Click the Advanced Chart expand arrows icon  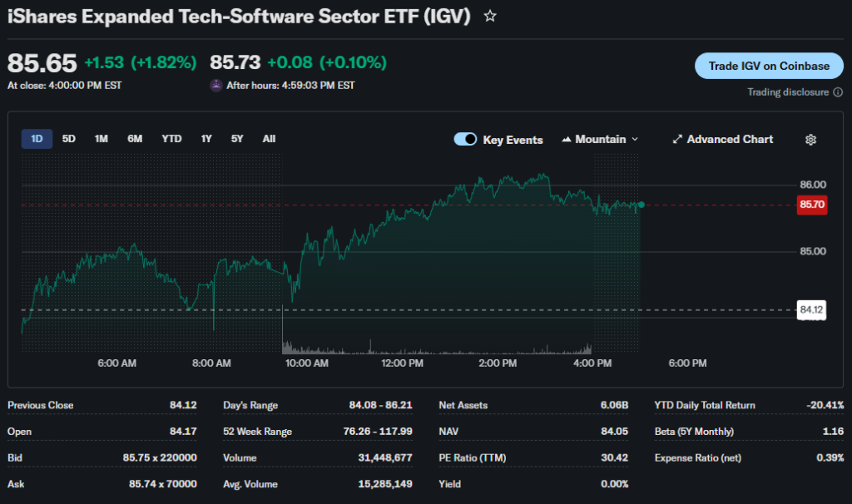(677, 140)
